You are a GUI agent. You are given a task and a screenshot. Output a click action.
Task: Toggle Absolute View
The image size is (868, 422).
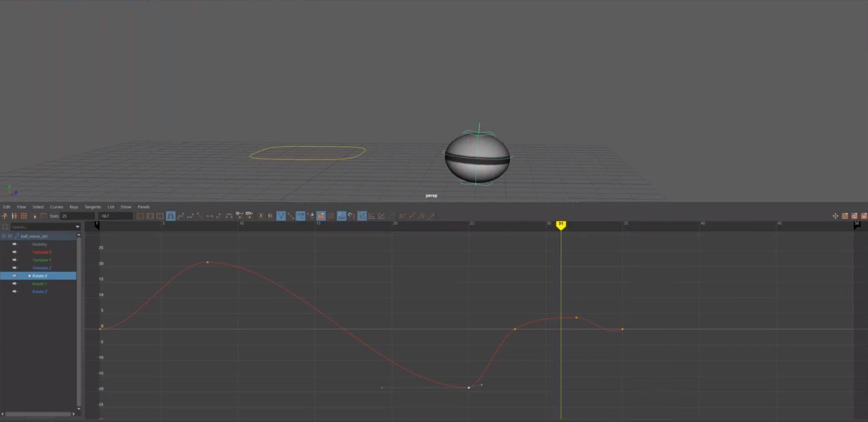tap(362, 216)
